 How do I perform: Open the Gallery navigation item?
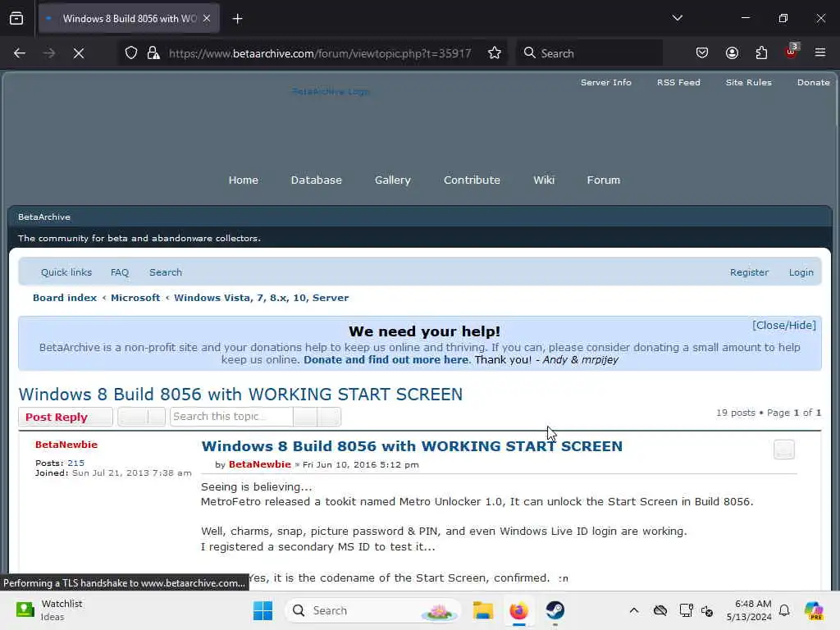393,180
